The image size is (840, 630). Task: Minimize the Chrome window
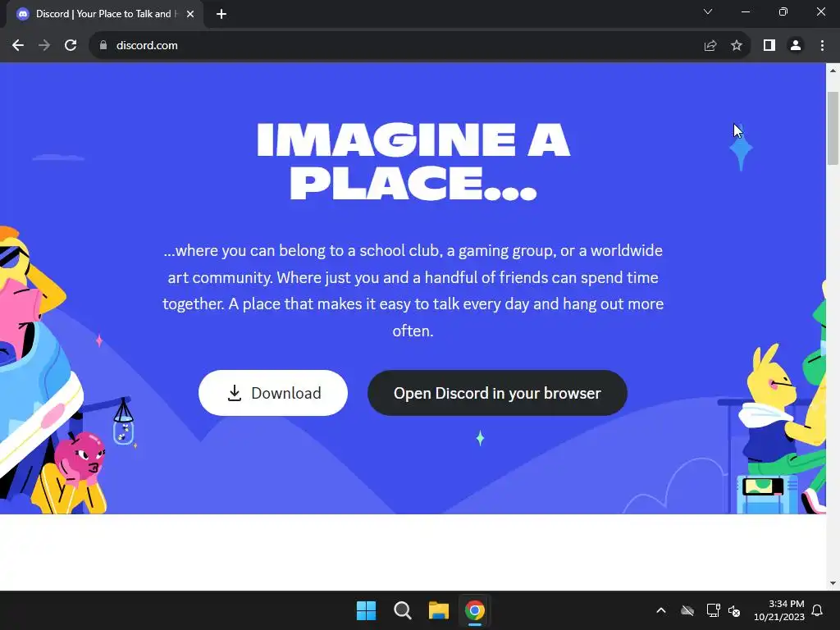pyautogui.click(x=745, y=11)
